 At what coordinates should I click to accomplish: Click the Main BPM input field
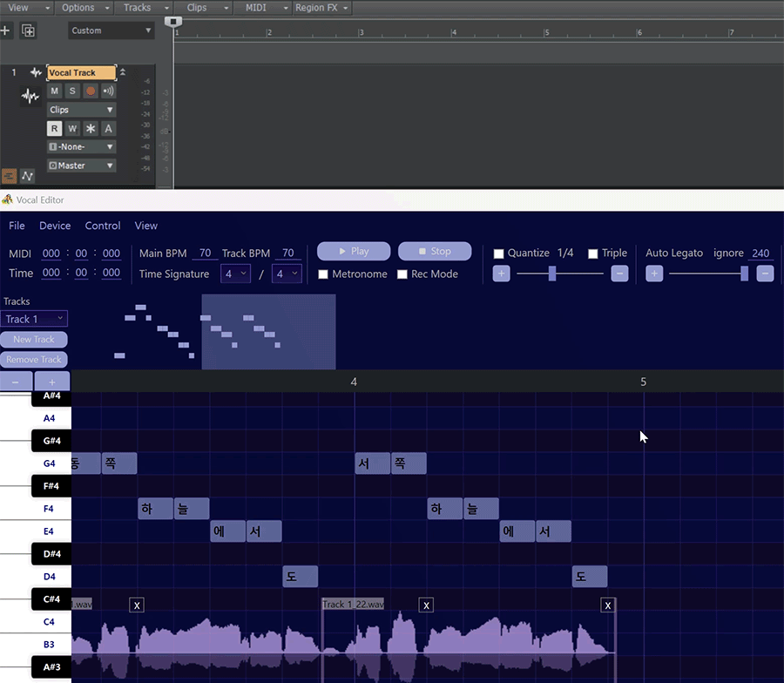pos(205,254)
